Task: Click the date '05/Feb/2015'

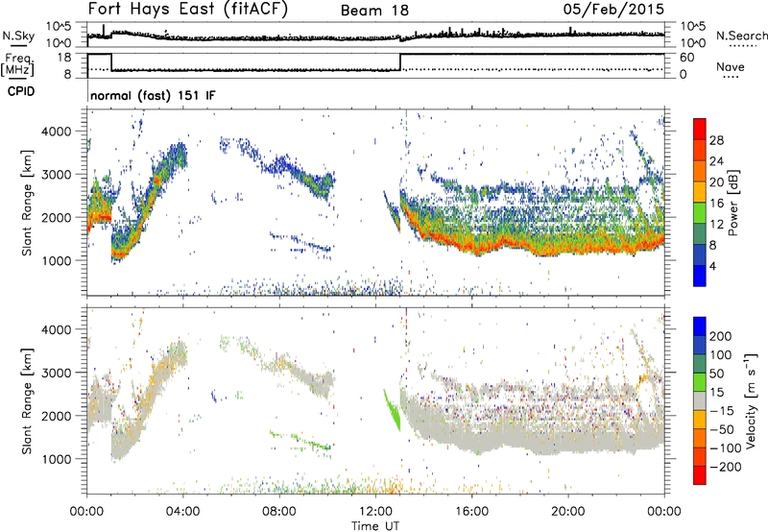Action: pos(613,10)
